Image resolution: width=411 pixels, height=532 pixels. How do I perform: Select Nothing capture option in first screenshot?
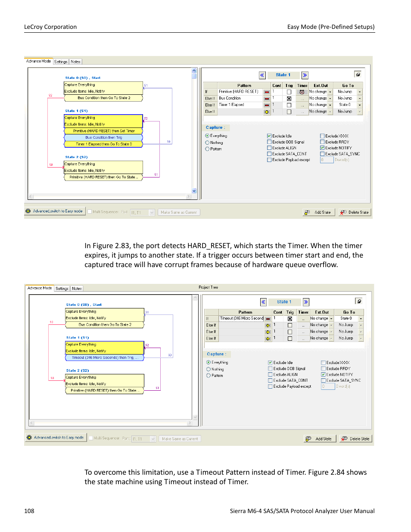coord(207,143)
